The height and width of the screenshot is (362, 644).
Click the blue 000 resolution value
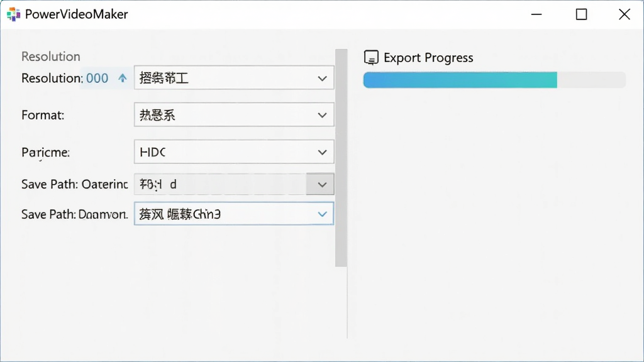[x=97, y=78]
